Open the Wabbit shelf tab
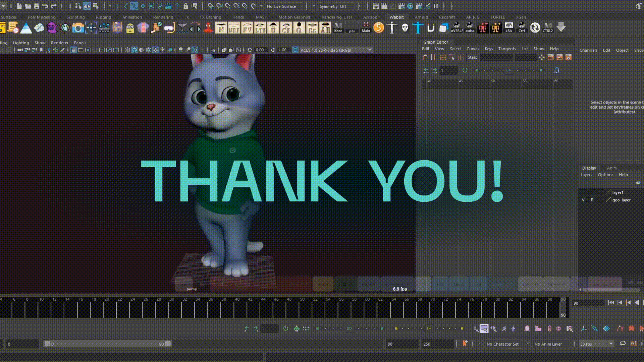Viewport: 644px width, 362px height. point(396,17)
